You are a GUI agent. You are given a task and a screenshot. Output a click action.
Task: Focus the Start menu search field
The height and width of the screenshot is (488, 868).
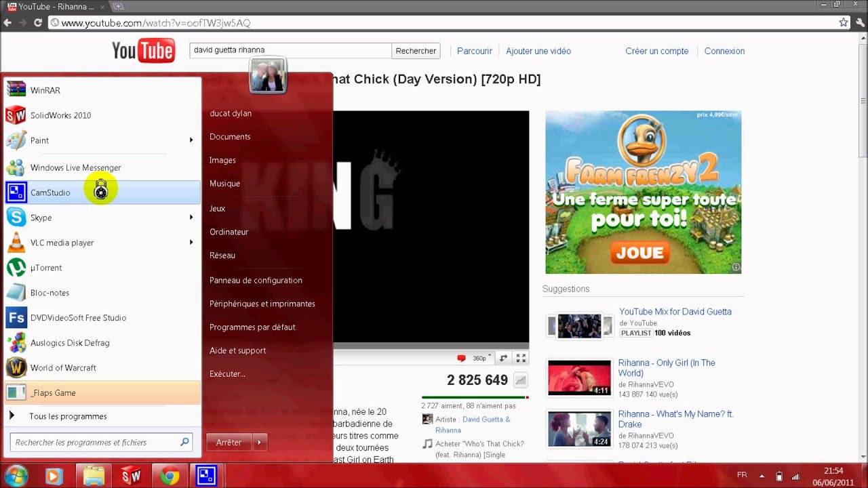point(101,443)
